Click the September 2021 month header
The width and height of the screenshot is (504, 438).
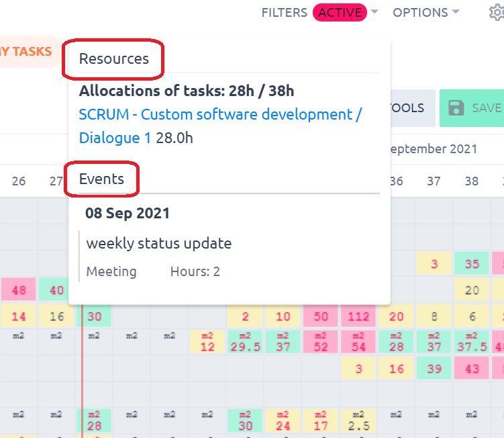click(x=434, y=148)
